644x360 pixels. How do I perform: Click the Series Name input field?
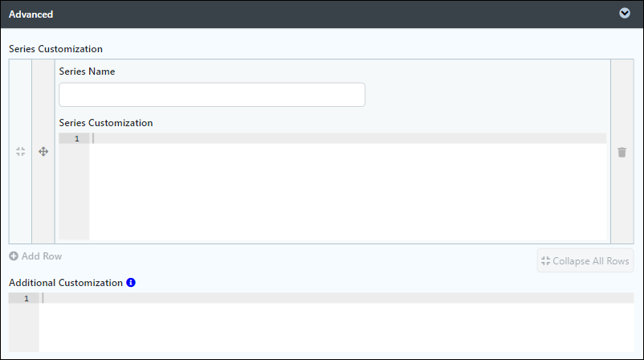pos(212,95)
